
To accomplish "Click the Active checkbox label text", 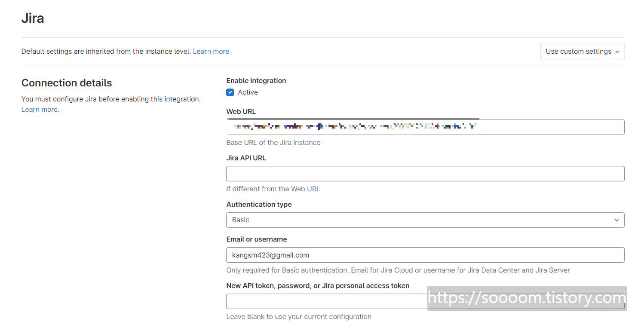I will pyautogui.click(x=248, y=92).
